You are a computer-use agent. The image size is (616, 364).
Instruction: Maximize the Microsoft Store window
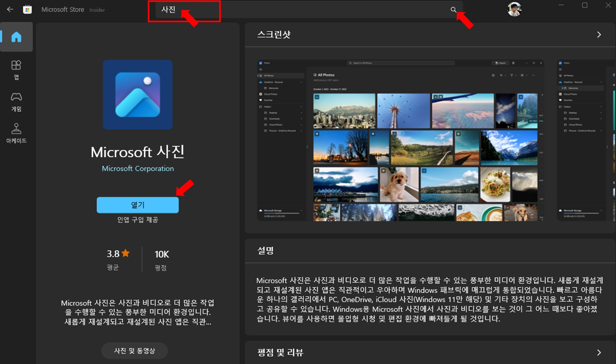[585, 5]
